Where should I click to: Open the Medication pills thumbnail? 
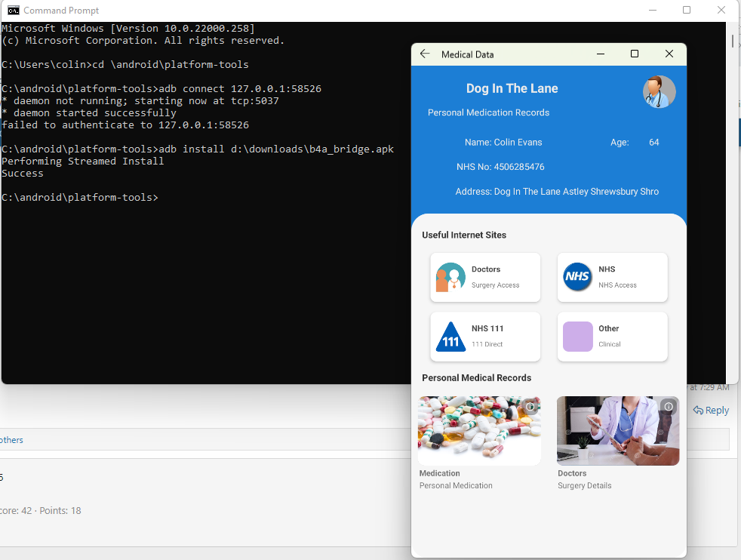pyautogui.click(x=479, y=430)
